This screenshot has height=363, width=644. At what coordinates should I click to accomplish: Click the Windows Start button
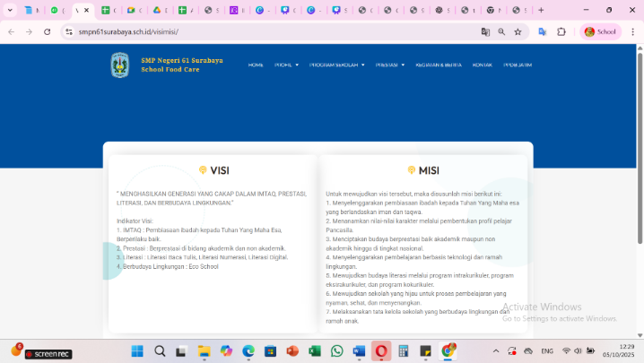[x=137, y=351]
